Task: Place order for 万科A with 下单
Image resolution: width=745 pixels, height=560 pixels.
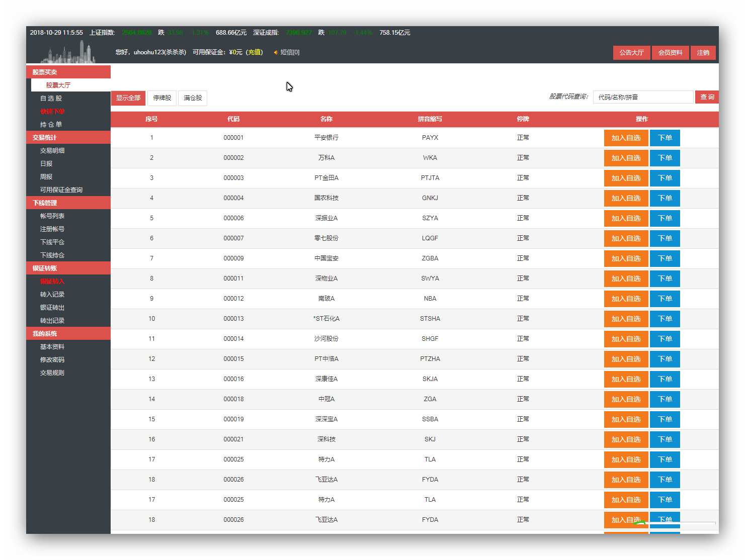Action: coord(665,158)
